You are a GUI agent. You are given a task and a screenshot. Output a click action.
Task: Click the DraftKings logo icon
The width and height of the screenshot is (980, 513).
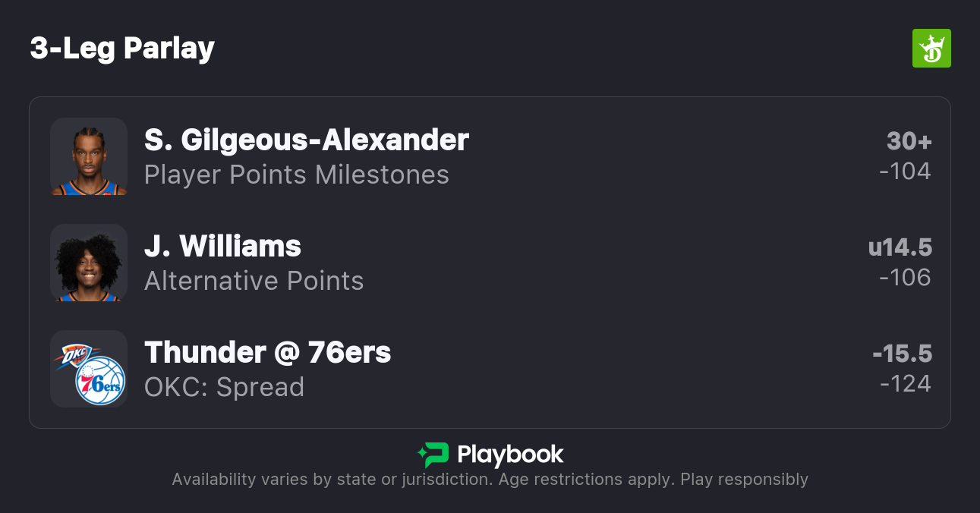pos(931,49)
